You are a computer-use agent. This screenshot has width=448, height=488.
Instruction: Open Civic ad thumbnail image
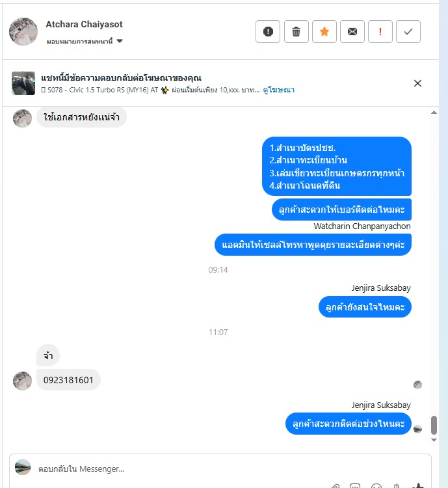pyautogui.click(x=23, y=83)
